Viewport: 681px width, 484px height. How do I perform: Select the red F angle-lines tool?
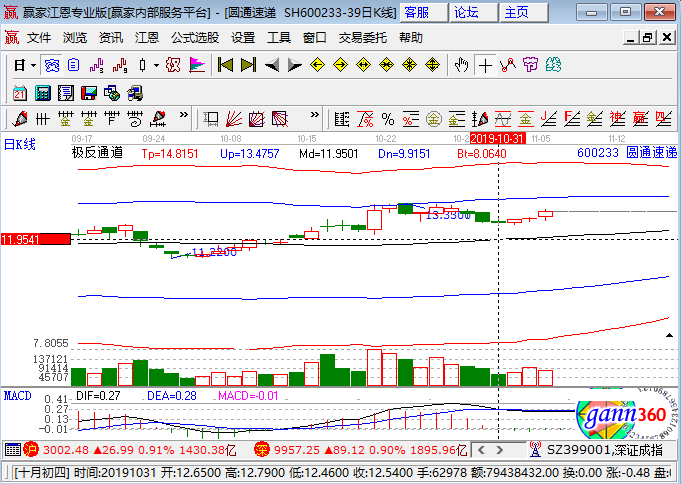572,119
